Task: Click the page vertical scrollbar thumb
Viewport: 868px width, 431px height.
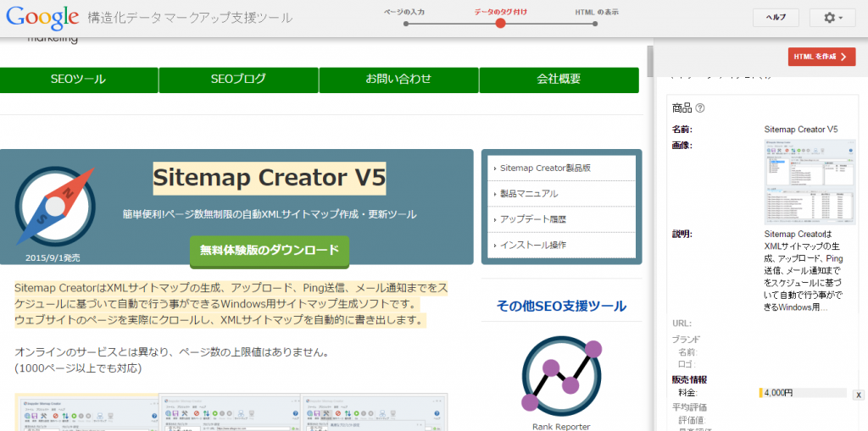Action: (x=650, y=61)
